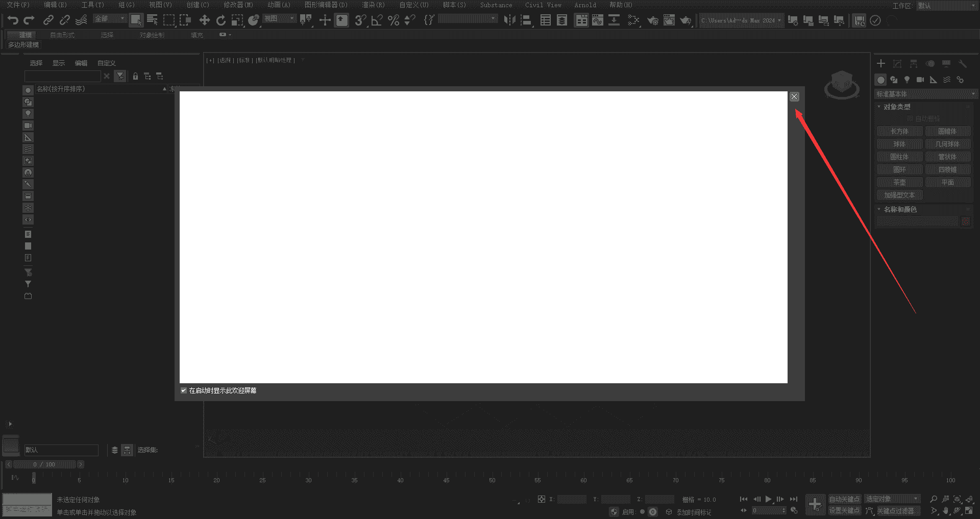Screen dimensions: 980x519
Task: Open the Schematic View
Action: (x=614, y=20)
